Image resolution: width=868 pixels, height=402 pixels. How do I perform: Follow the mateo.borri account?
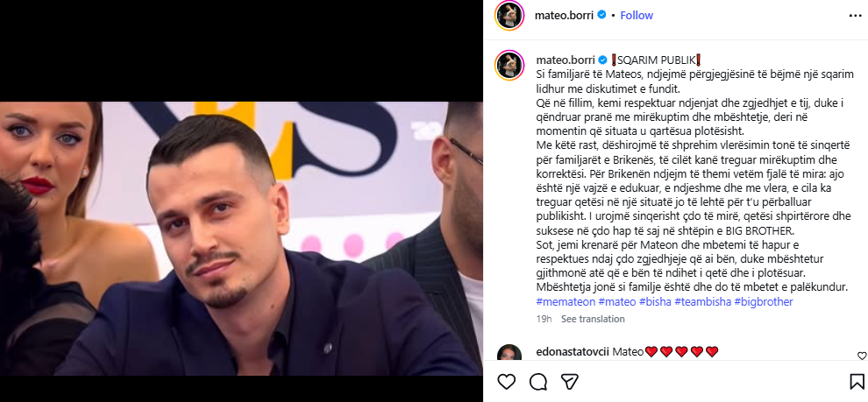[637, 16]
